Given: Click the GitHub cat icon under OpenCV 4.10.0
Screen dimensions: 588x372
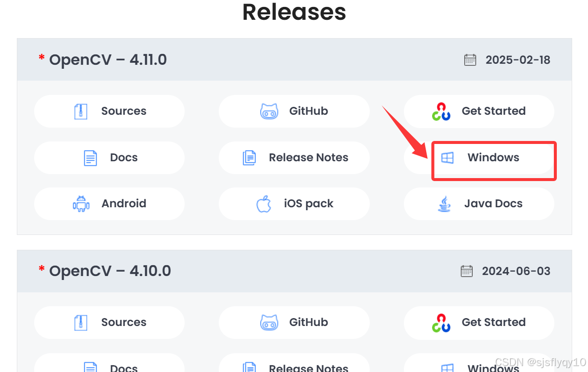Looking at the screenshot, I should coord(269,323).
